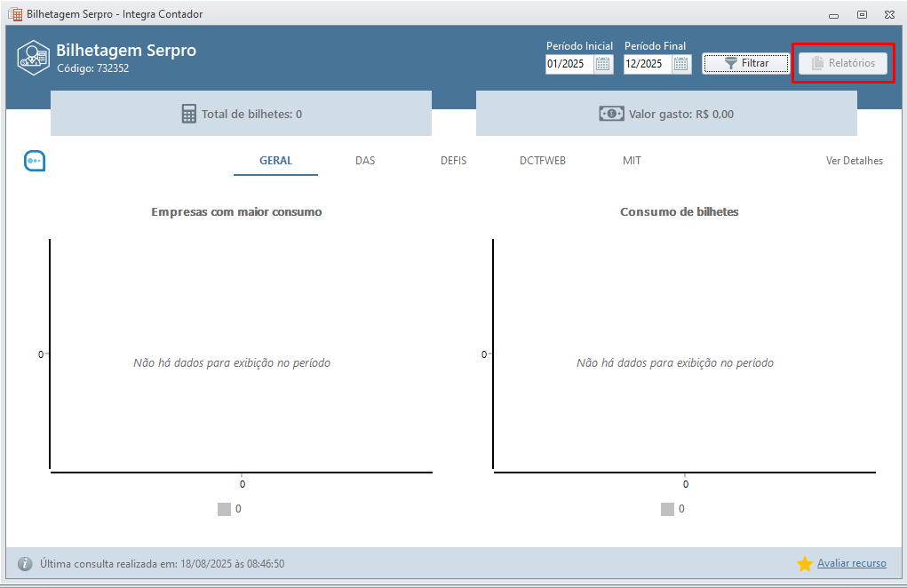This screenshot has width=907, height=588.
Task: Click the Bilhetagem Serpro logo icon
Action: point(33,57)
